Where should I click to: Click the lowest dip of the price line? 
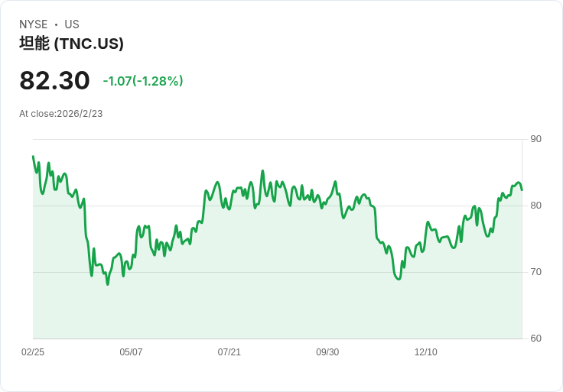(108, 284)
